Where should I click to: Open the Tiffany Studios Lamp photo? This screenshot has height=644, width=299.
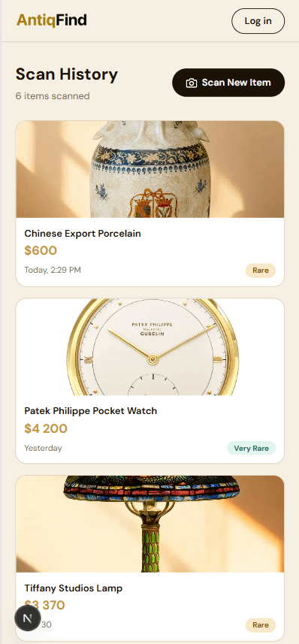click(150, 524)
